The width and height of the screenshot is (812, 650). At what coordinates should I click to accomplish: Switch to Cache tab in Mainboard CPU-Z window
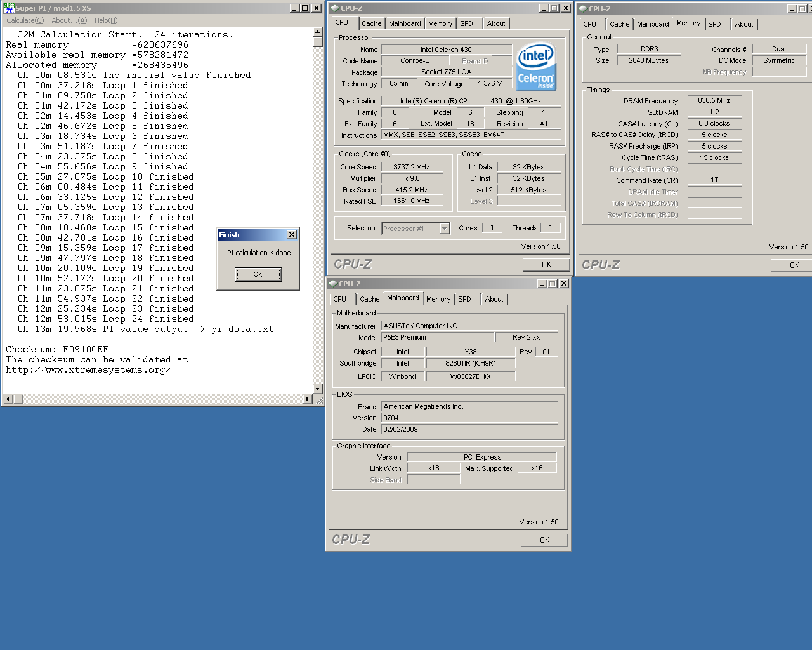tap(370, 299)
